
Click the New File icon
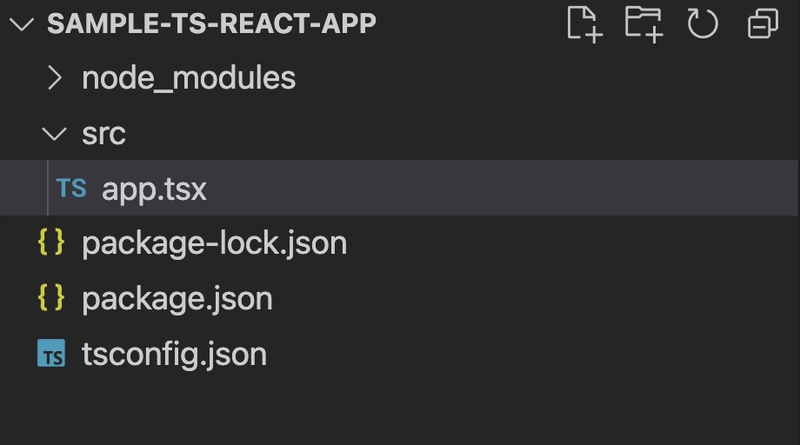click(x=585, y=24)
